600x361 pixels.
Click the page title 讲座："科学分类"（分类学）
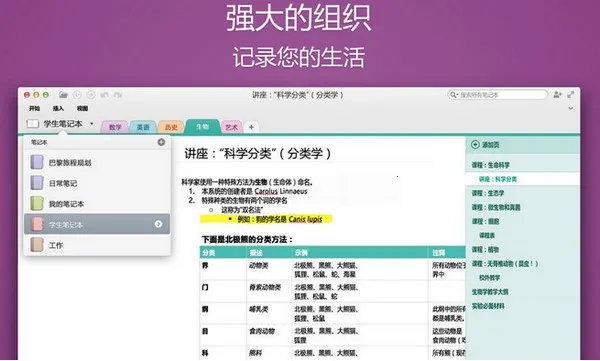pyautogui.click(x=258, y=154)
